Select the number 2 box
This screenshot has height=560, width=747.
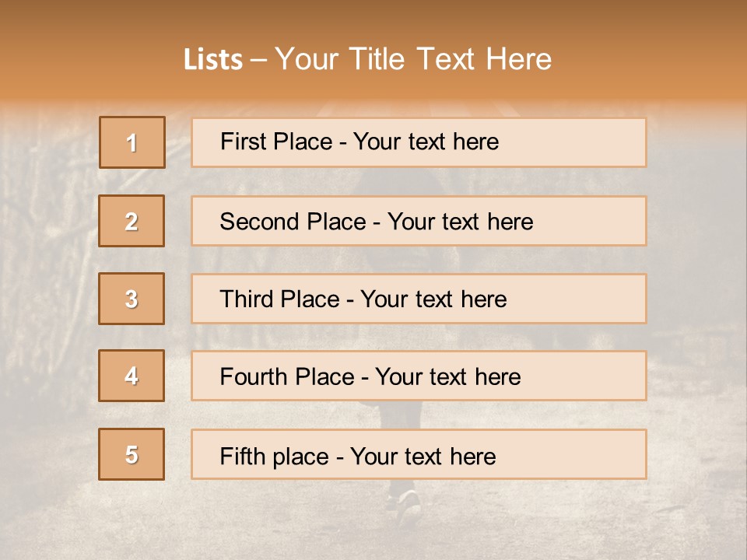[x=132, y=221]
